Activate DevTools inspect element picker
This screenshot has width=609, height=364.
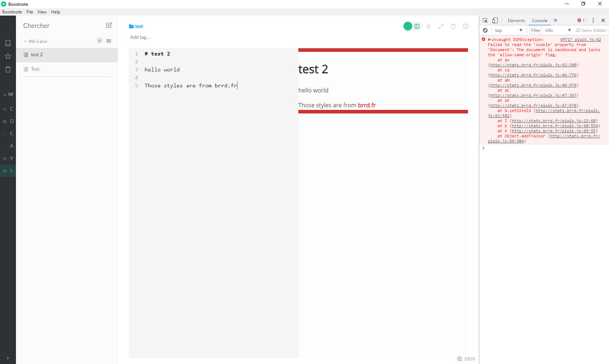coord(485,21)
